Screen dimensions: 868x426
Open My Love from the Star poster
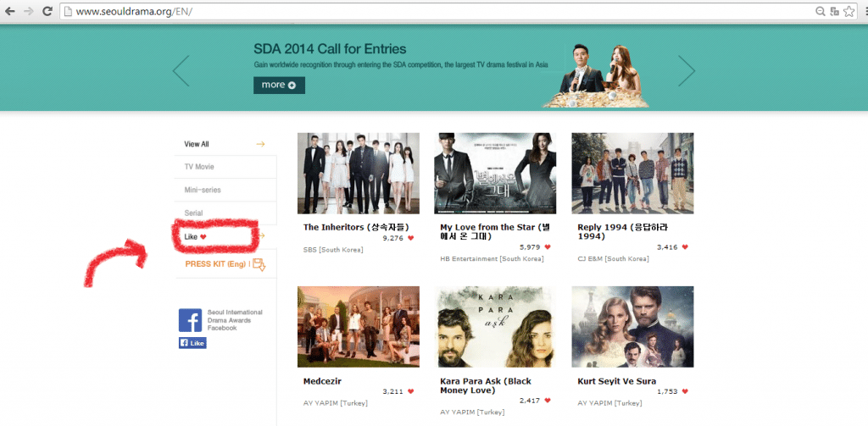point(495,174)
